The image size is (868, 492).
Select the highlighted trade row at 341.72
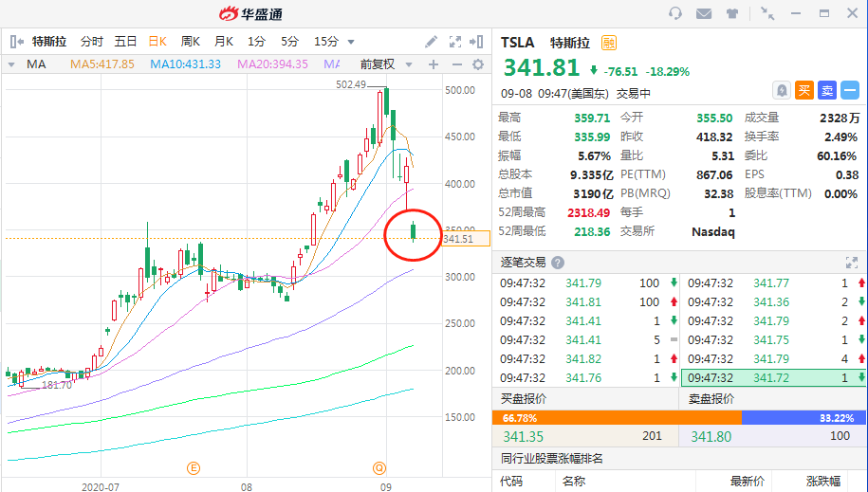(773, 378)
